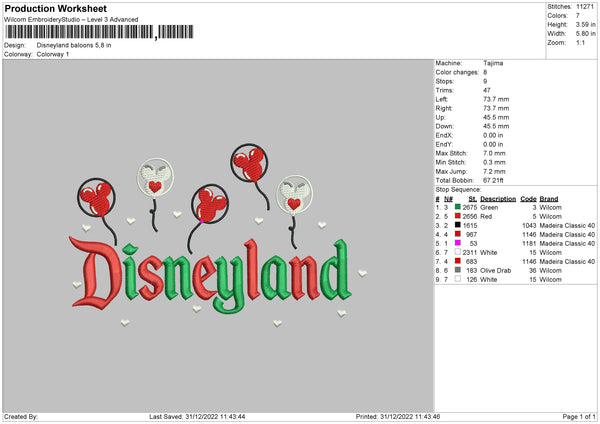Click the red swatch in stop 4
This screenshot has height=424, width=600.
pos(458,234)
